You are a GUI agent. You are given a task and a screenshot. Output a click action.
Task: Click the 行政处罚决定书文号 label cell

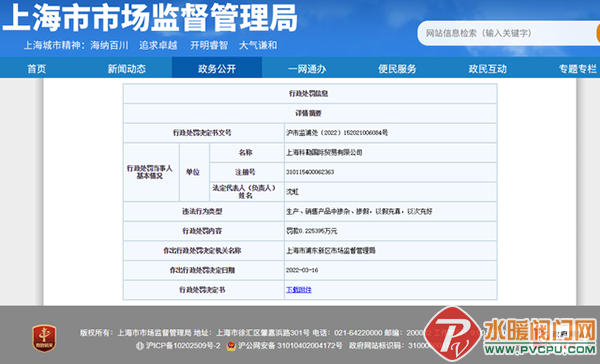click(x=204, y=133)
